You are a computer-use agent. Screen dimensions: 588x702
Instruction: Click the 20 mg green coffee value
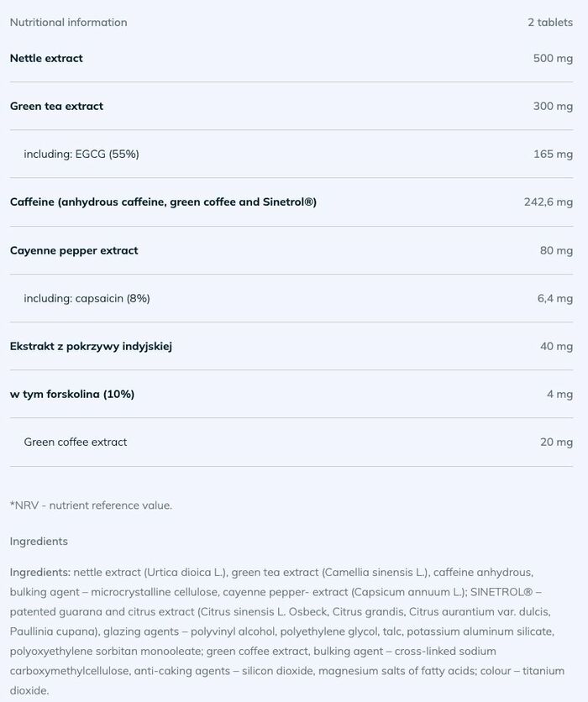pyautogui.click(x=556, y=442)
